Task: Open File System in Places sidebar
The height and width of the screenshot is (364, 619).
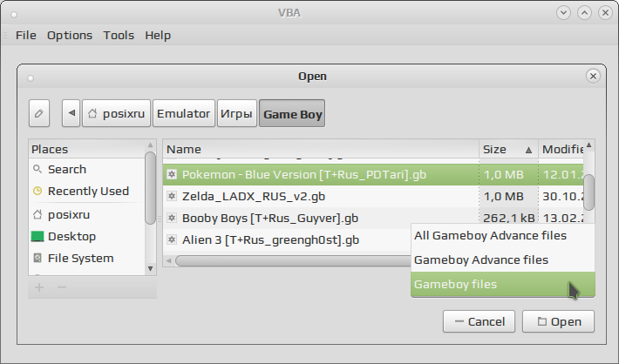Action: pos(86,258)
